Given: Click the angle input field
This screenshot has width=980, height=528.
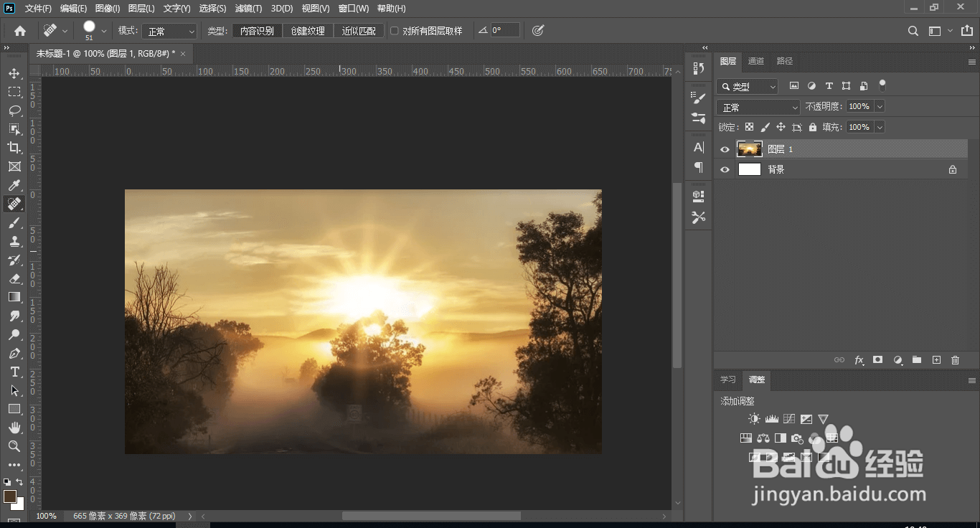Looking at the screenshot, I should click(505, 31).
